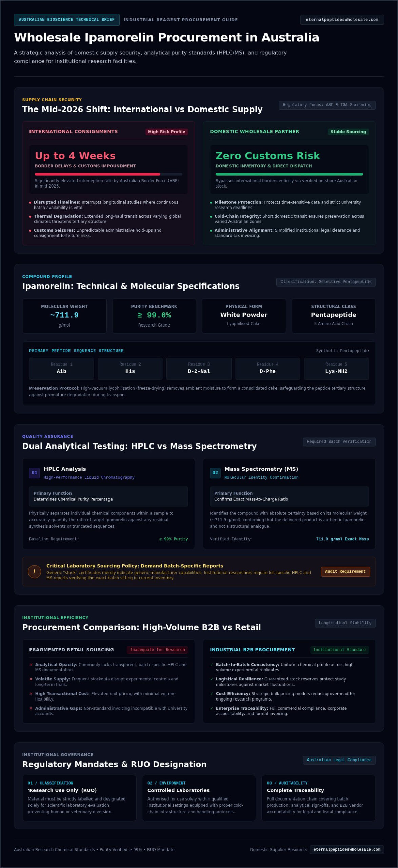Screen dimensions: 398x868
Task: Click the 711.9 g/mol Exact Mass value
Action: [342, 539]
